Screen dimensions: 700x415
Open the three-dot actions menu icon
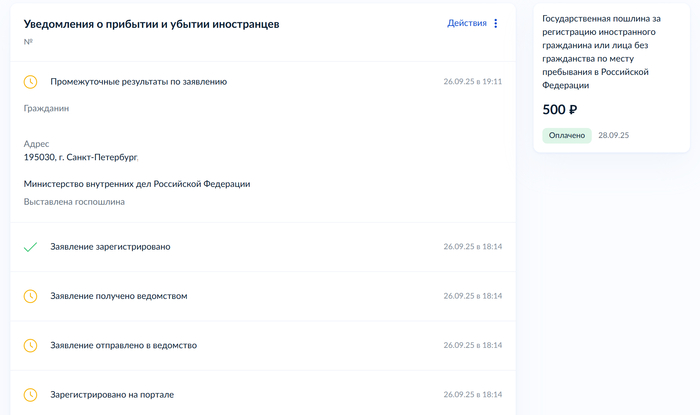[x=496, y=23]
